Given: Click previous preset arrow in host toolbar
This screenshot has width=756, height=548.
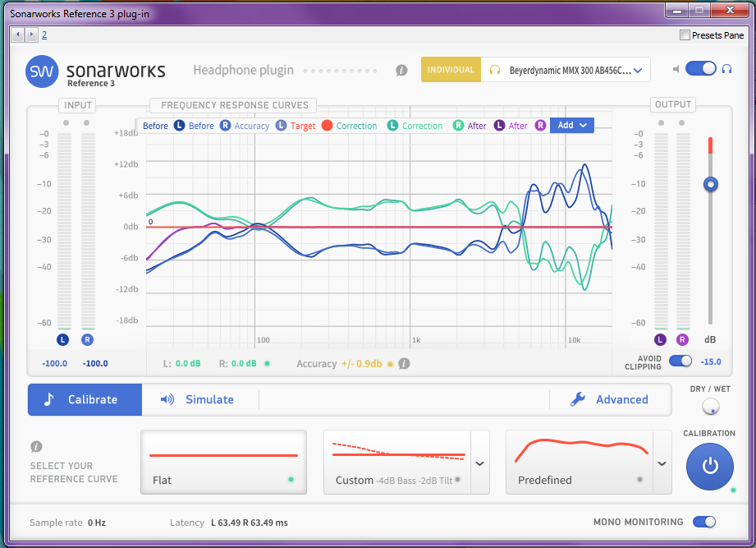Looking at the screenshot, I should 18,35.
